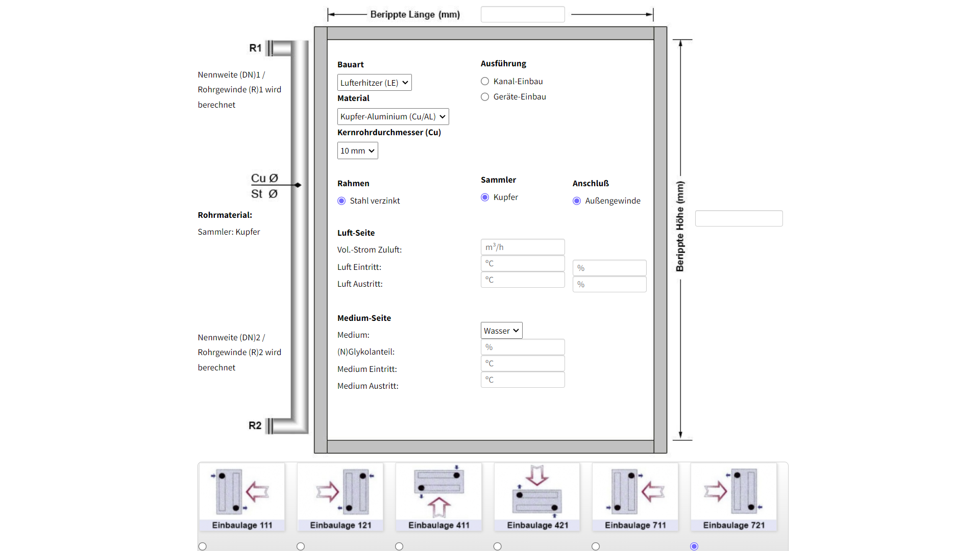980x551 pixels.
Task: Select the Außengewinde connection option
Action: click(577, 201)
